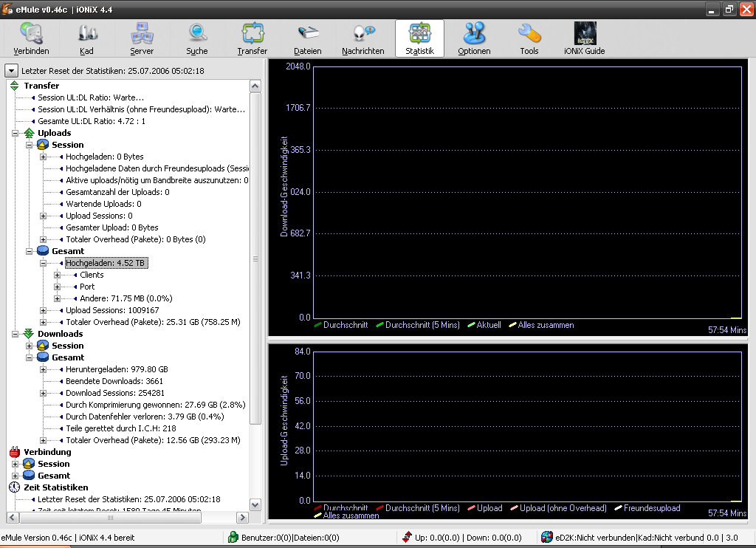Viewport: 756px width, 548px height.
Task: Click the Upload-Geschwindigkeit graph area
Action: tap(527, 426)
